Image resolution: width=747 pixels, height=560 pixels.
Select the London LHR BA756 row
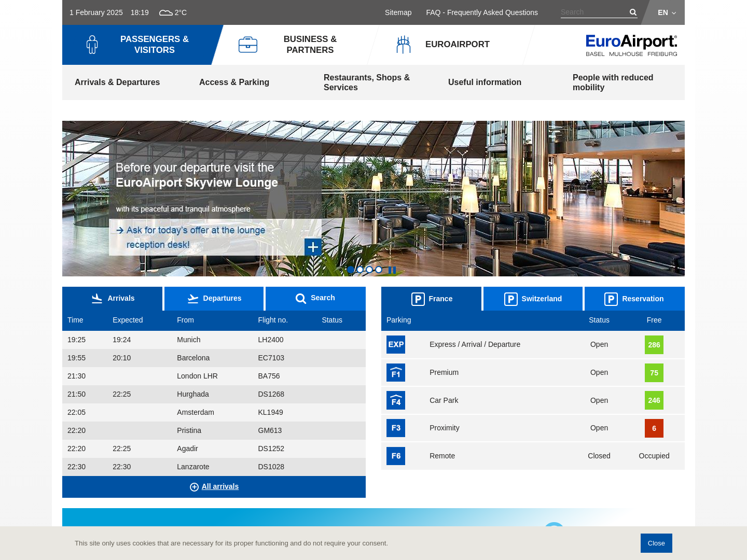(x=214, y=376)
